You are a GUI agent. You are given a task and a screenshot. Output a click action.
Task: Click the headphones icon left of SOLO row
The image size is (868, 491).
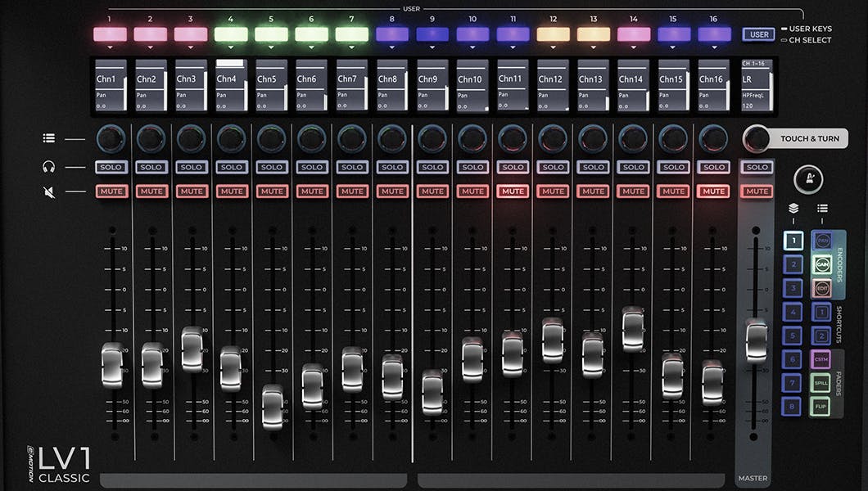pos(49,167)
